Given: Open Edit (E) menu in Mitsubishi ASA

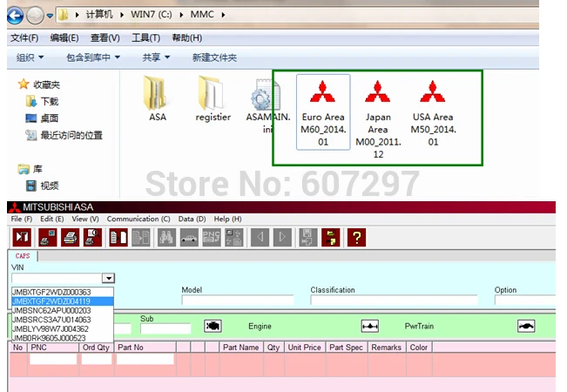Looking at the screenshot, I should 52,219.
